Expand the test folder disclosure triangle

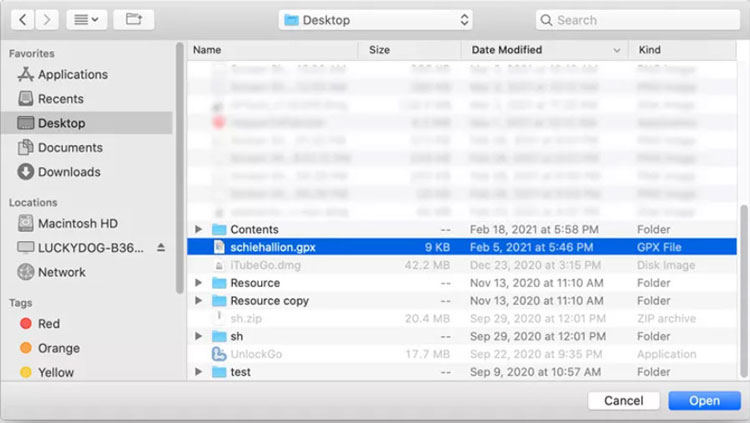click(x=198, y=372)
